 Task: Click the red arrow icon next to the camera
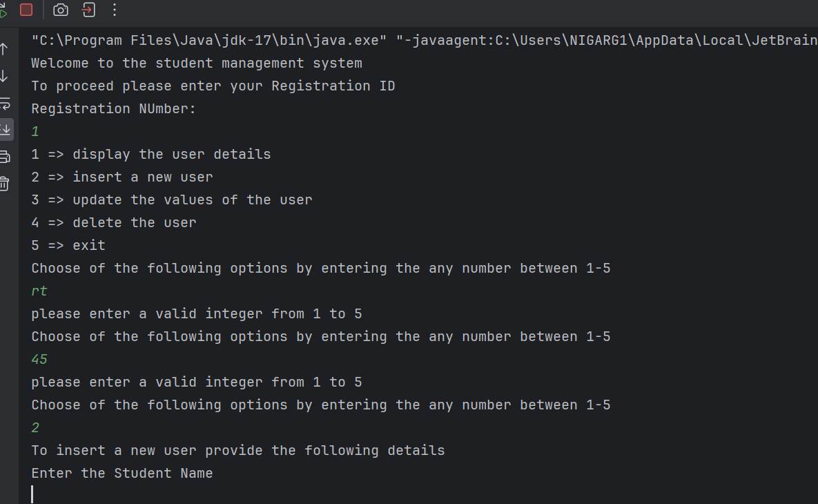tap(88, 10)
